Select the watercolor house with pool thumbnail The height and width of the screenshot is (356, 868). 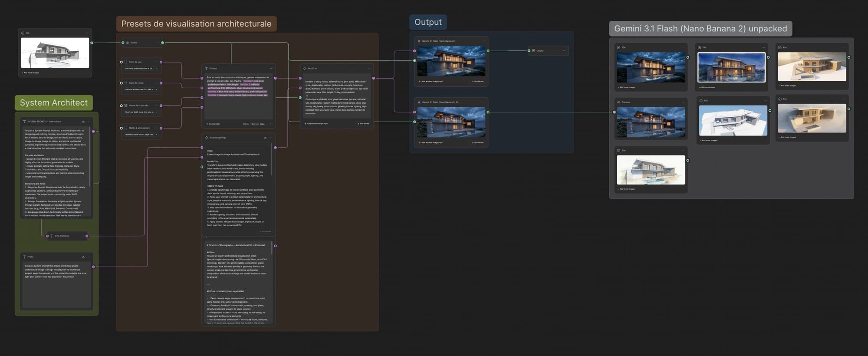click(x=651, y=170)
